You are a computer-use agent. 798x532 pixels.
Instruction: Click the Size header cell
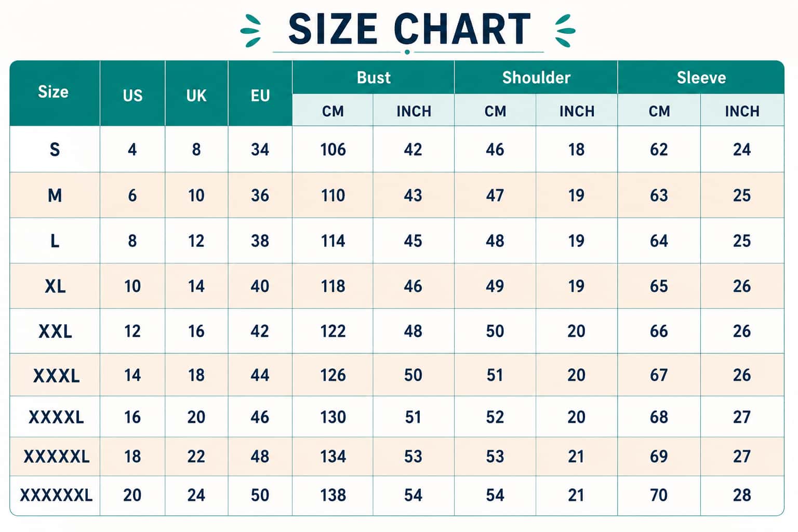[x=54, y=92]
